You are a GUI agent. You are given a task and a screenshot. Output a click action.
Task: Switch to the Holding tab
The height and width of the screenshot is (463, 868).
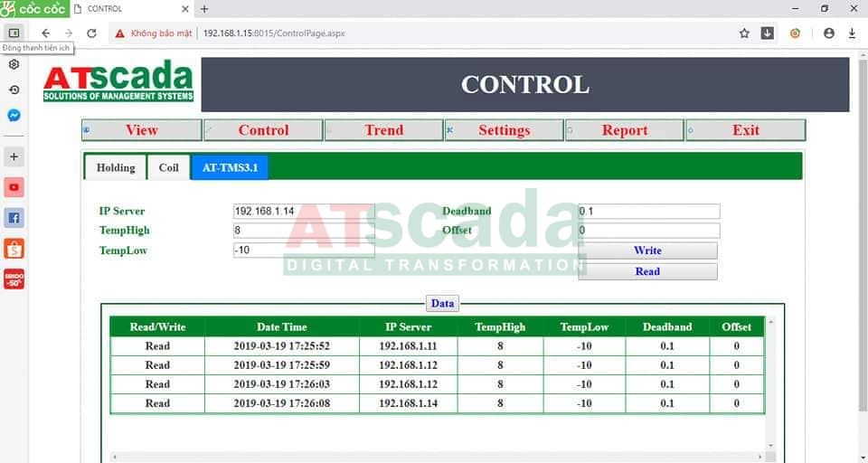115,167
